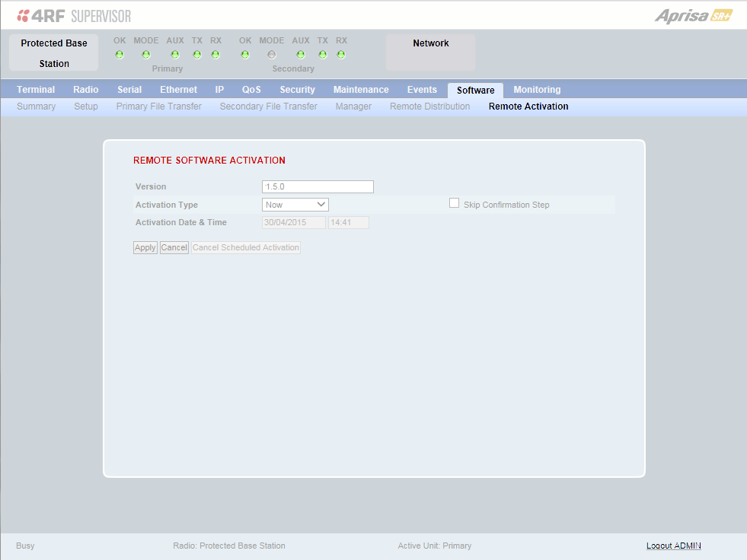
Task: Click the Cancel button
Action: [x=174, y=247]
